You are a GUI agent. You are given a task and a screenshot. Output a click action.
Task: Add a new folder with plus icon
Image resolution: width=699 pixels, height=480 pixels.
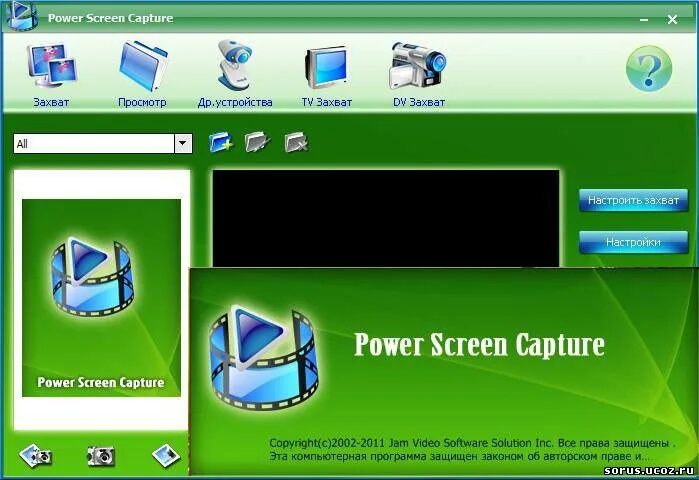221,142
